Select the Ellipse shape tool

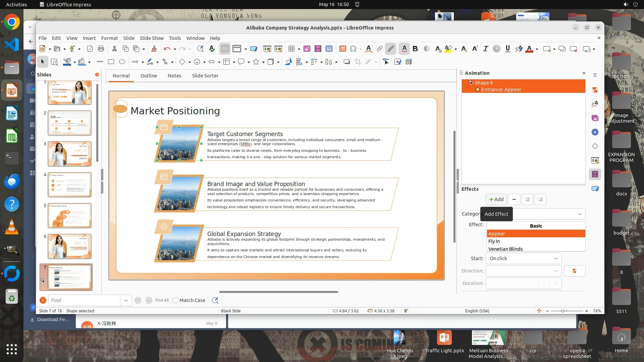coord(122,62)
